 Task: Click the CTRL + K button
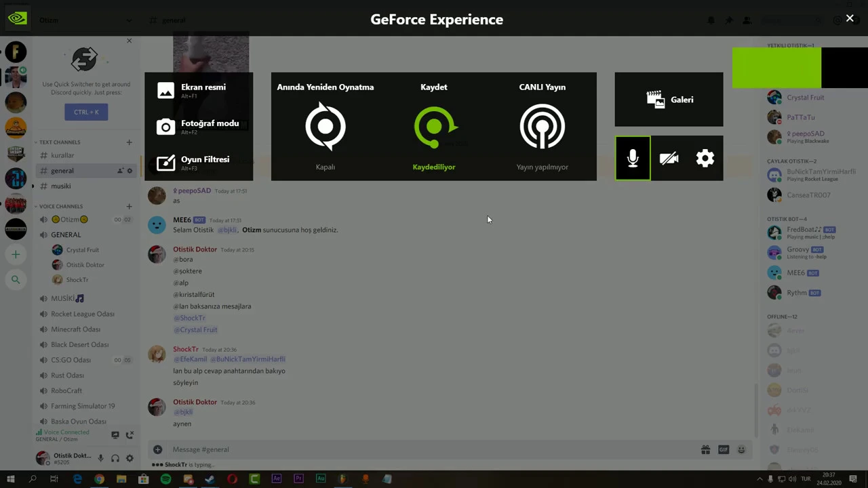(x=86, y=112)
